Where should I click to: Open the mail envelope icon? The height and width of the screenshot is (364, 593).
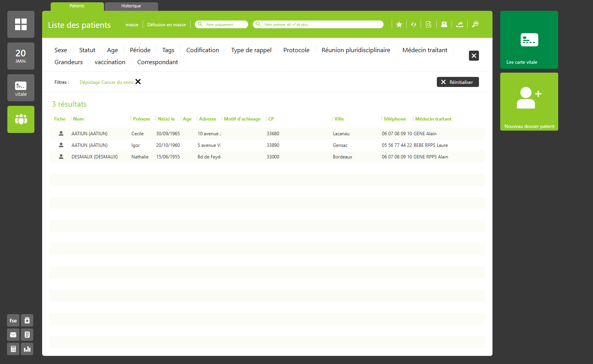(13, 335)
